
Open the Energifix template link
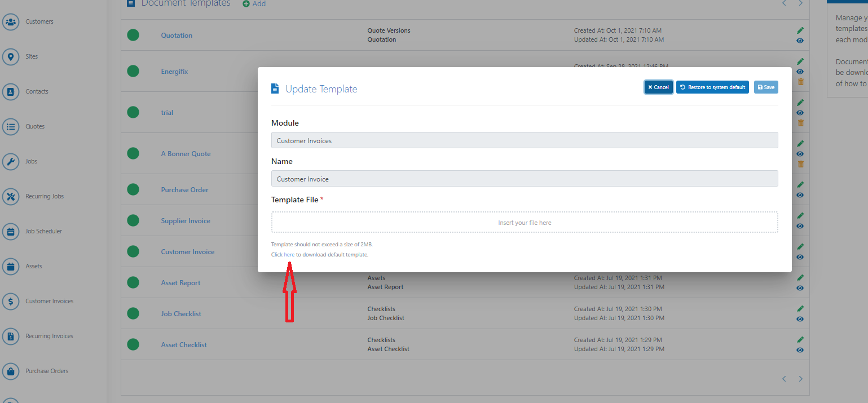point(174,72)
